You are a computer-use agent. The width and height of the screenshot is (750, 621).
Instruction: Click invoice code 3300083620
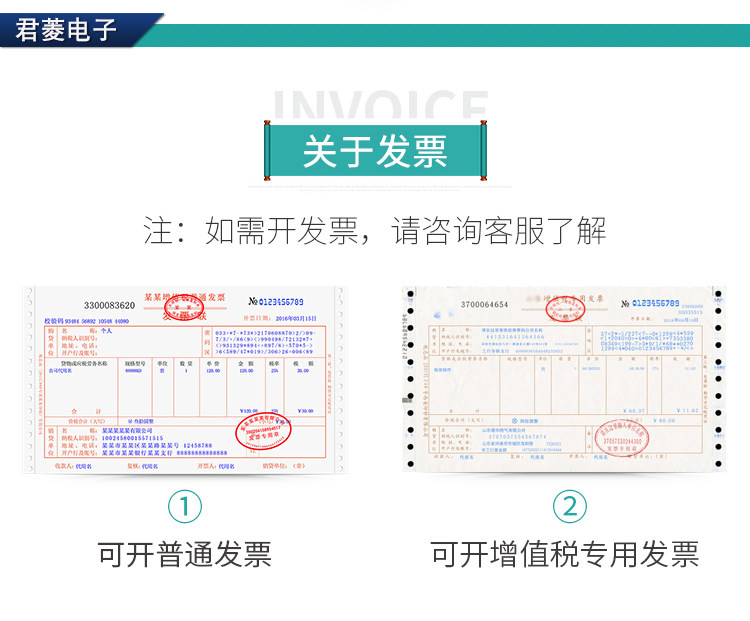110,305
